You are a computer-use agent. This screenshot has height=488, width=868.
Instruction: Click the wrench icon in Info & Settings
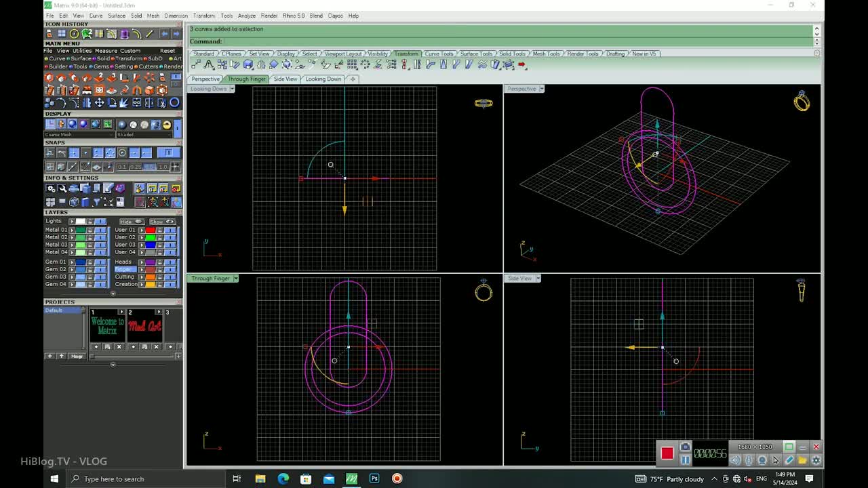coord(62,188)
